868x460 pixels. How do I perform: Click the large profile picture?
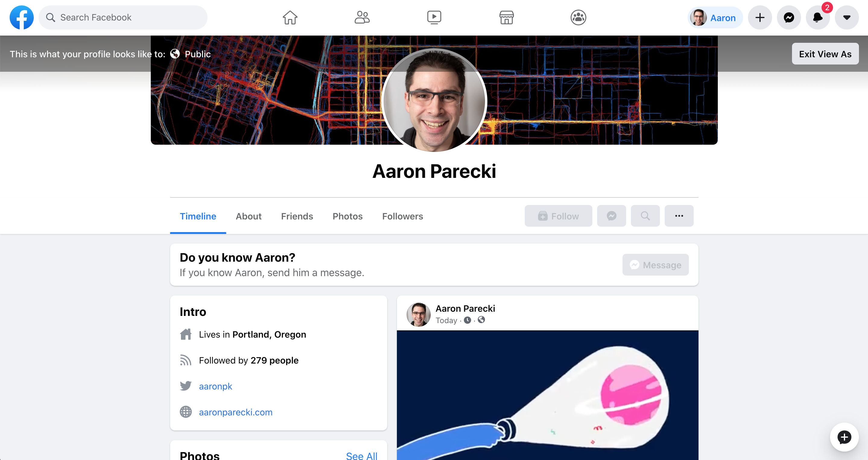434,100
